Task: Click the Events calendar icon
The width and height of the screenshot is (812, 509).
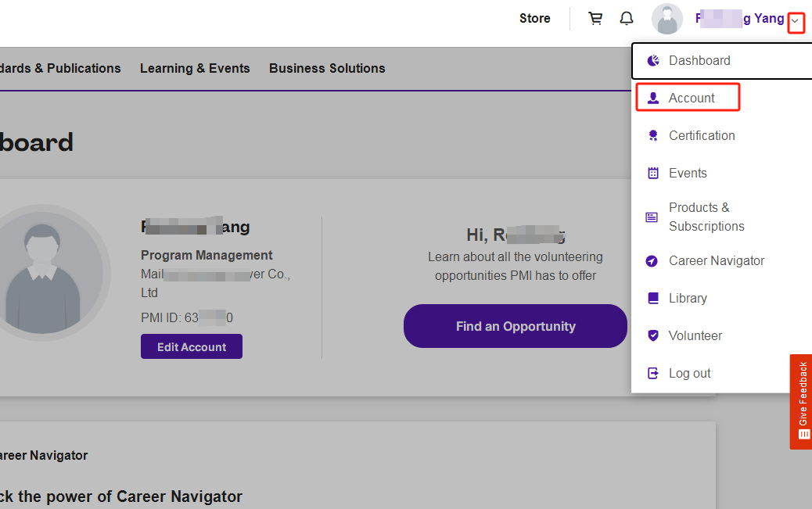Action: [x=653, y=174]
